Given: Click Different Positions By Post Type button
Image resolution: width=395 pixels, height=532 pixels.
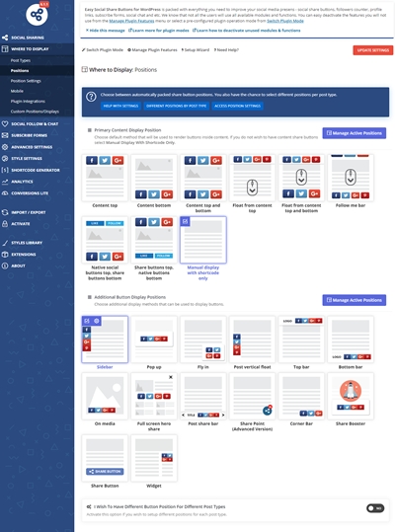Looking at the screenshot, I should tap(176, 106).
